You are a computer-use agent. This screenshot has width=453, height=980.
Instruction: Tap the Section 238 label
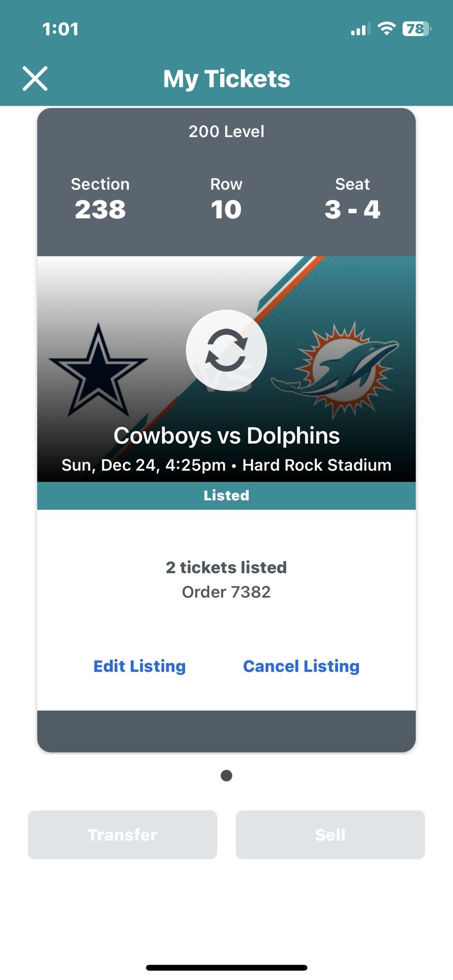[100, 199]
